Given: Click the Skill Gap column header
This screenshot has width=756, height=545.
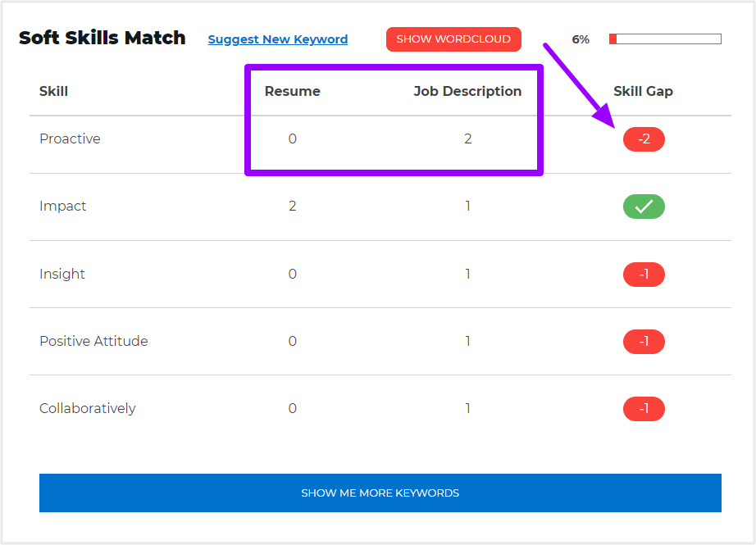Looking at the screenshot, I should [643, 91].
